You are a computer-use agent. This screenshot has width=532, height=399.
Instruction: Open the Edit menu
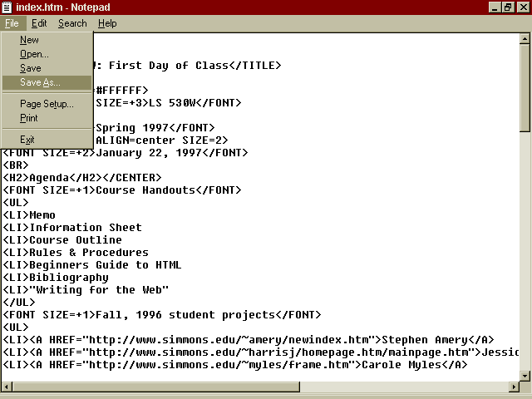tap(39, 23)
